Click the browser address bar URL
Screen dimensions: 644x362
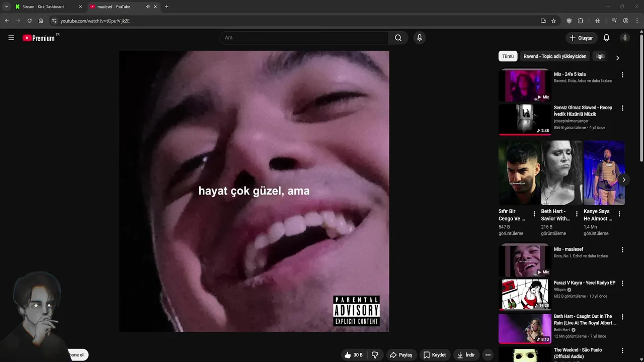(95, 21)
